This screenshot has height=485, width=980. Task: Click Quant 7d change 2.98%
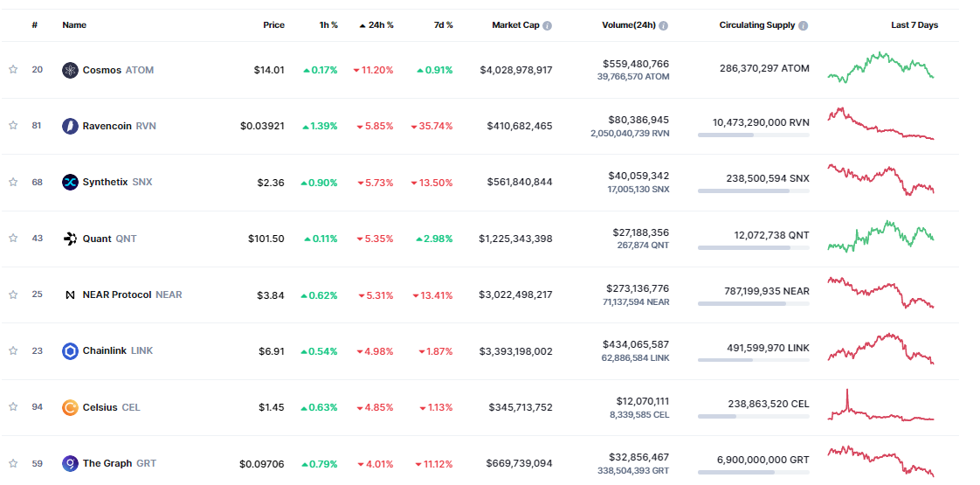pyautogui.click(x=434, y=239)
